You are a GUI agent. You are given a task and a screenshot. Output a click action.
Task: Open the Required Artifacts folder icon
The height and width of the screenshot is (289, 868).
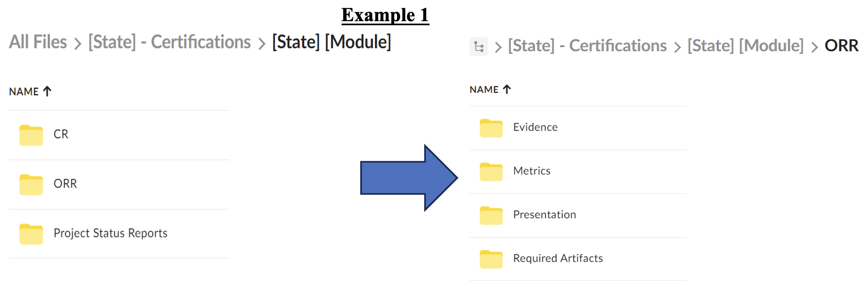pyautogui.click(x=491, y=259)
